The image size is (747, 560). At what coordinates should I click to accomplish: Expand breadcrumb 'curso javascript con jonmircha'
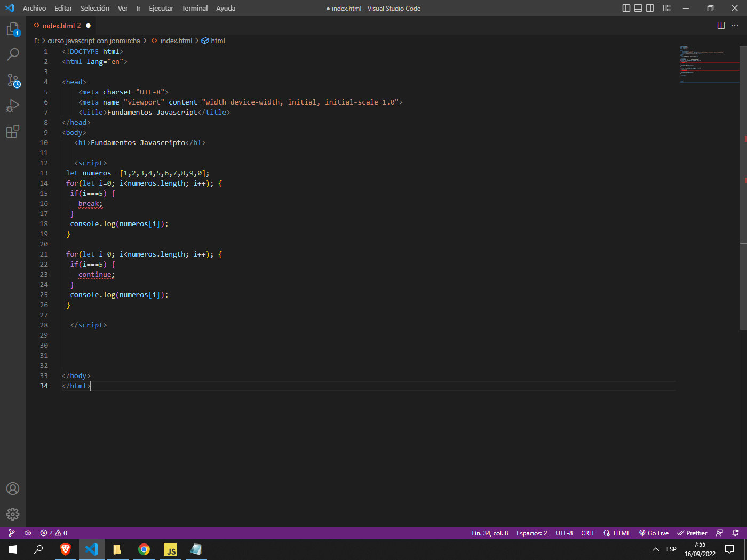point(94,41)
